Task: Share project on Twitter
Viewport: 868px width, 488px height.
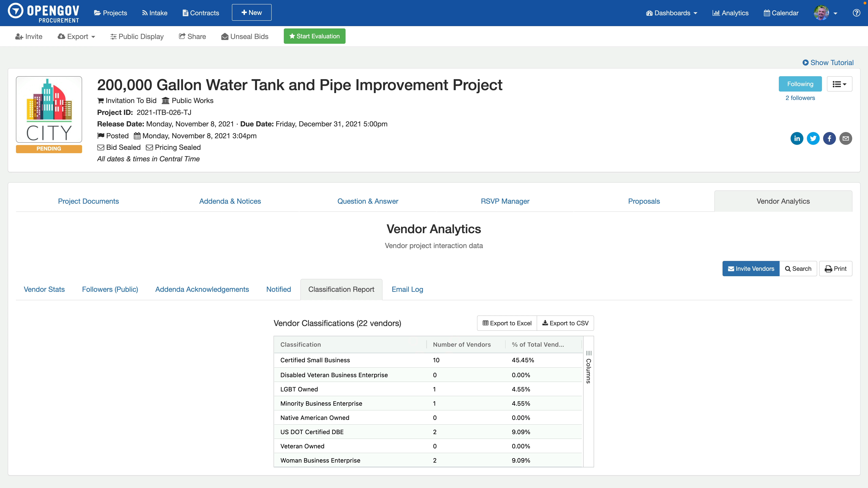Action: tap(813, 138)
